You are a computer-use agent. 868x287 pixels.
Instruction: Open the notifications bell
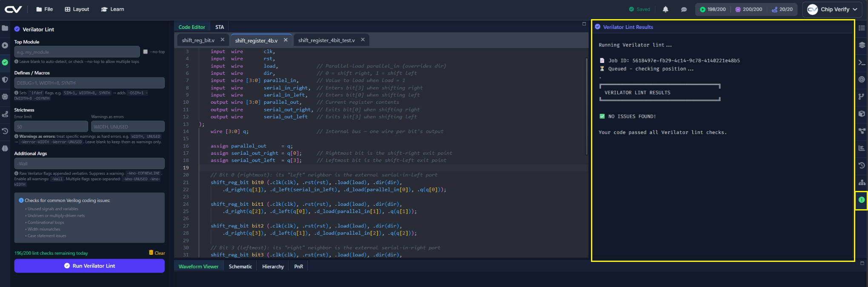point(665,9)
